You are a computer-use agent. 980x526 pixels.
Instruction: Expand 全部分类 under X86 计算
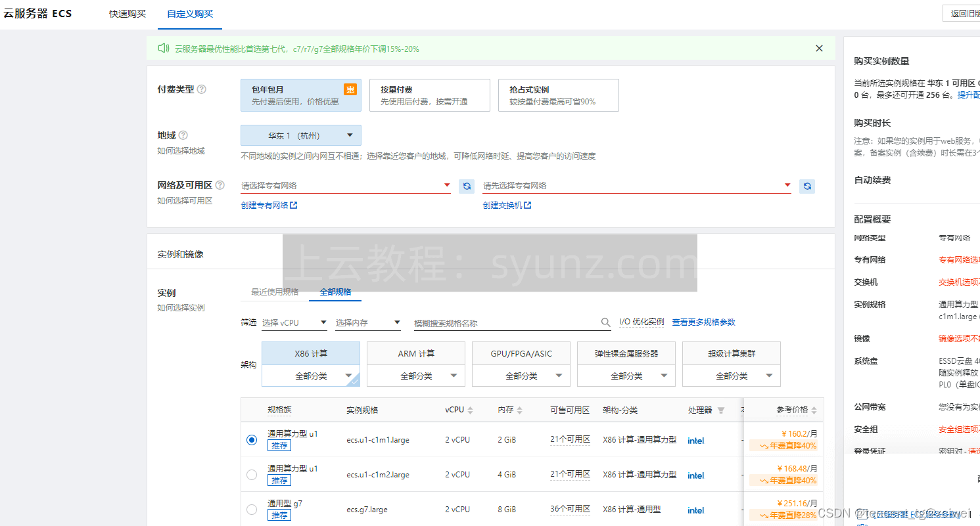(x=311, y=376)
